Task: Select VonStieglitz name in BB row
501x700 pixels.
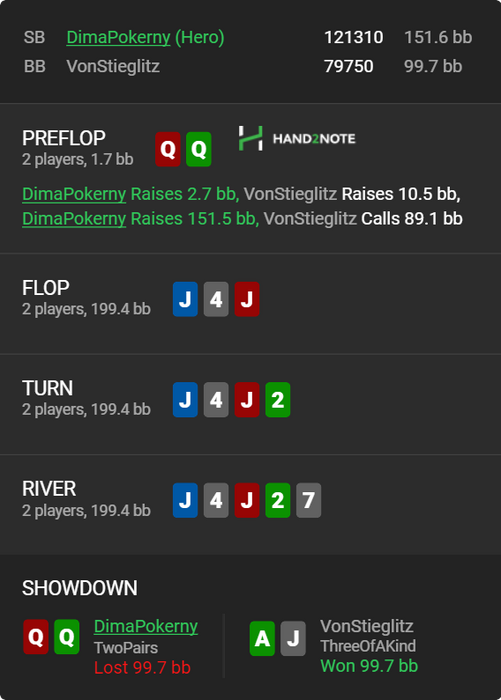Action: pyautogui.click(x=113, y=66)
